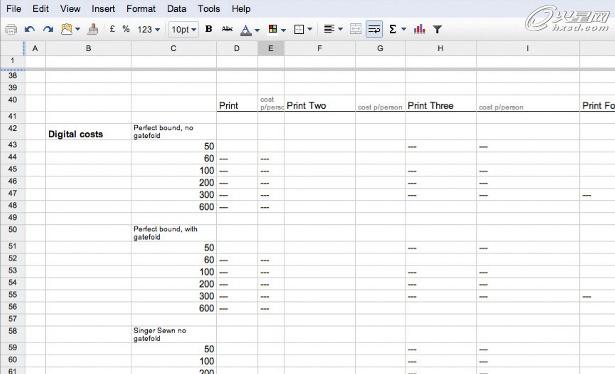Click the 'Print Two' cell
Screen dimensions: 615x374
coord(320,103)
